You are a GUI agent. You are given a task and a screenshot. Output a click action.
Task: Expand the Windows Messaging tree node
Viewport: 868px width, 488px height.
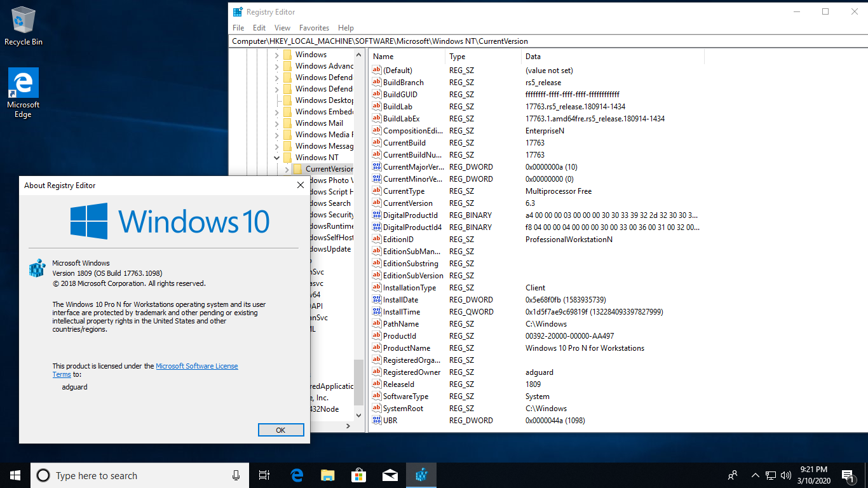[x=276, y=146]
